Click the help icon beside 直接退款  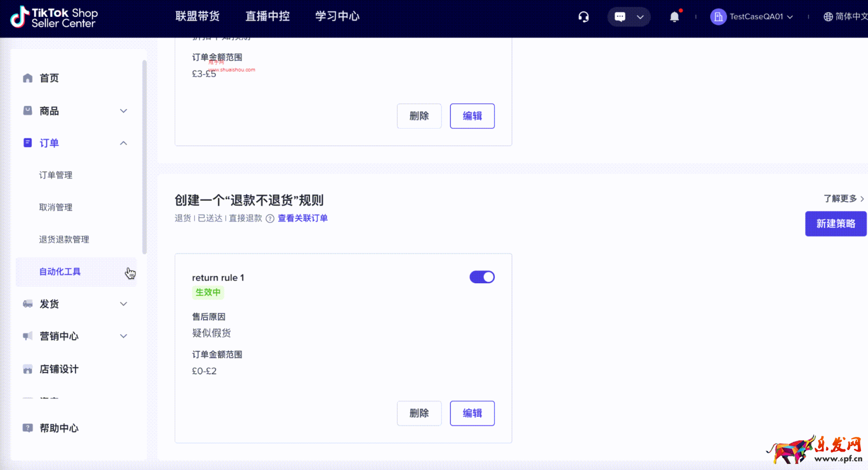[x=270, y=219]
